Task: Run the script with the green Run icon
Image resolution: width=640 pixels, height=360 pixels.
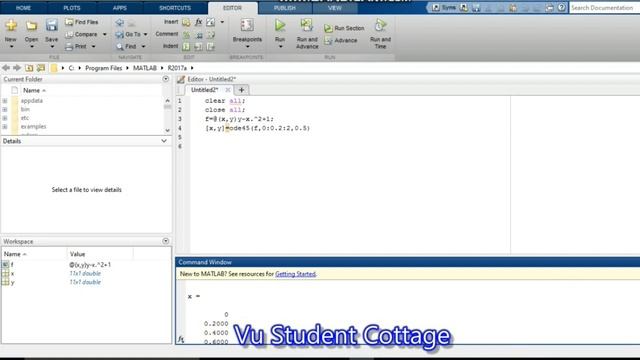Action: click(x=280, y=25)
